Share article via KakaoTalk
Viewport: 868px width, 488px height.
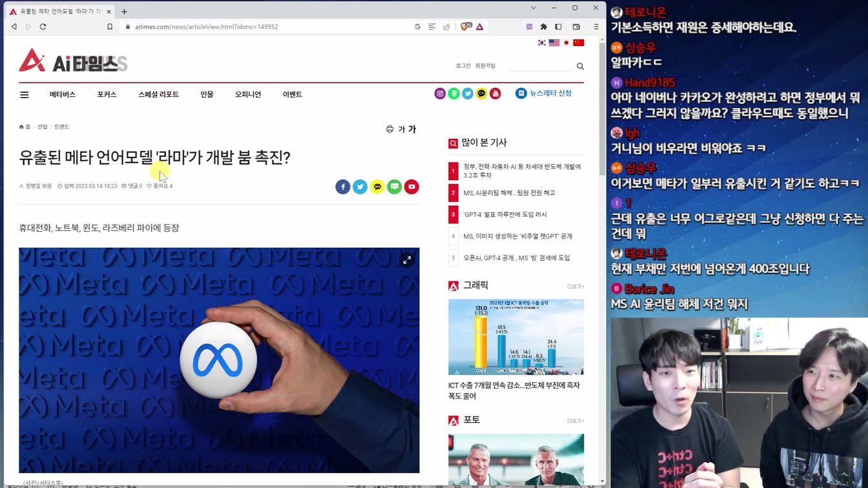coord(377,187)
